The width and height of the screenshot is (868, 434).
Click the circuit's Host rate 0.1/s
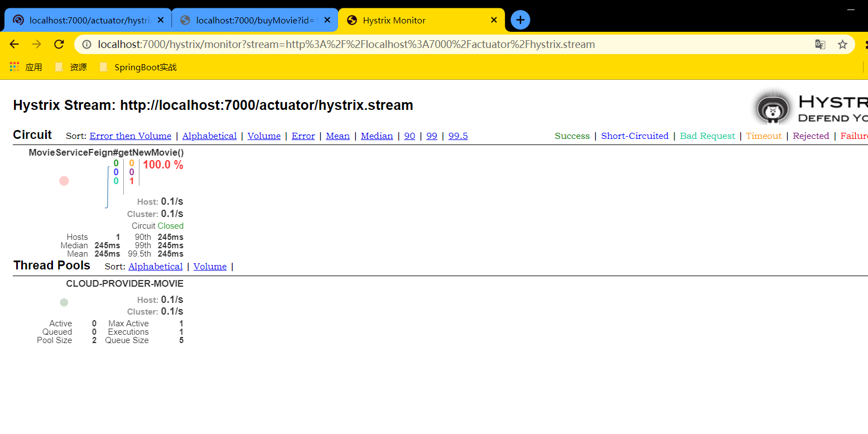[172, 201]
